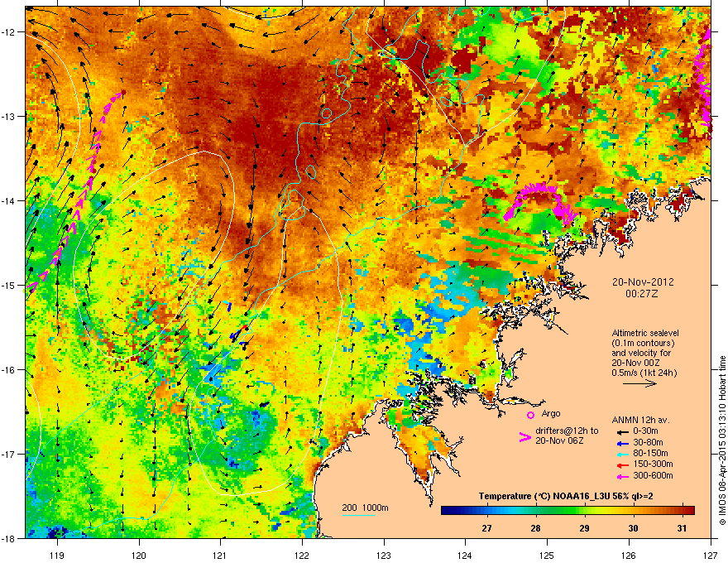Screen dimensions: 728x563
Task: Click the 'drifters@12h to' legend text
Action: click(x=567, y=431)
